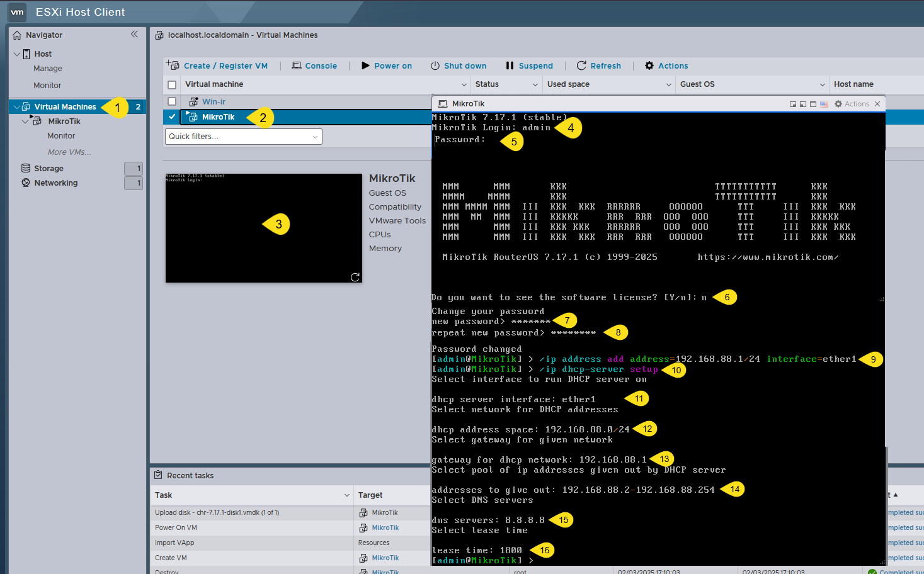The image size is (924, 574).
Task: Click the Console monitor icon in toolbar
Action: (297, 65)
